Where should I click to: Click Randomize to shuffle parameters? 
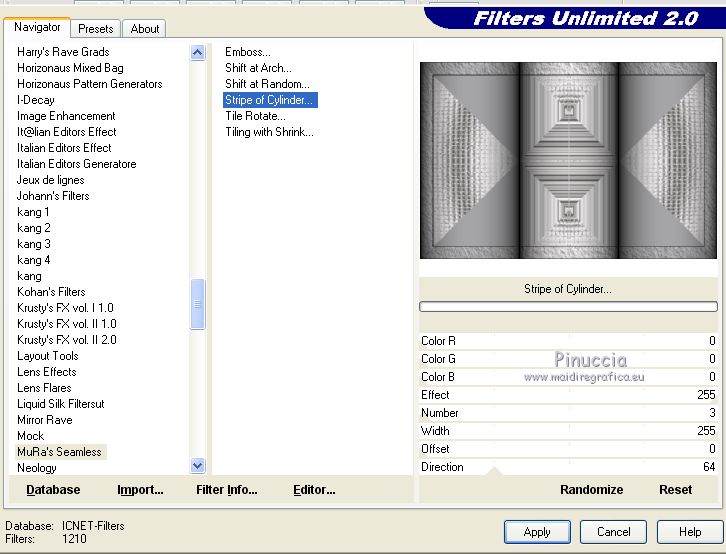[591, 490]
